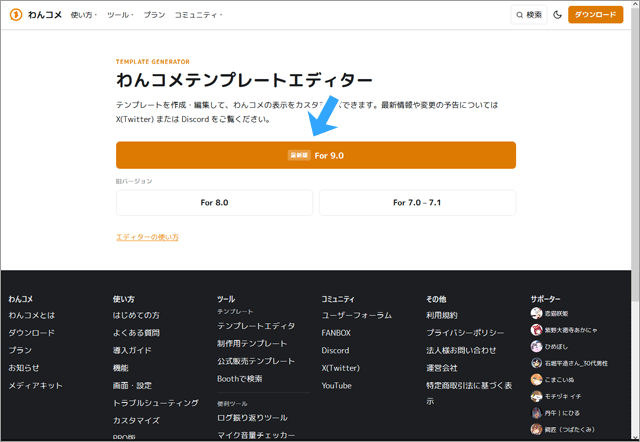
Task: Open footer YouTube link
Action: tap(336, 386)
